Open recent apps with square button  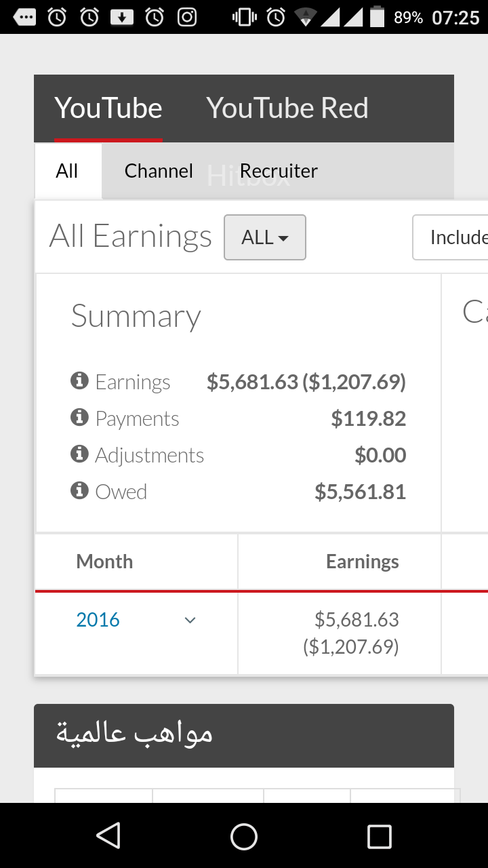tap(379, 837)
